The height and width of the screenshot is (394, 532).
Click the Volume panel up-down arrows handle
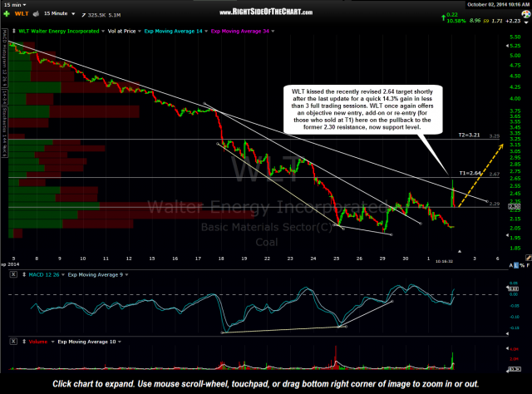pos(24,342)
